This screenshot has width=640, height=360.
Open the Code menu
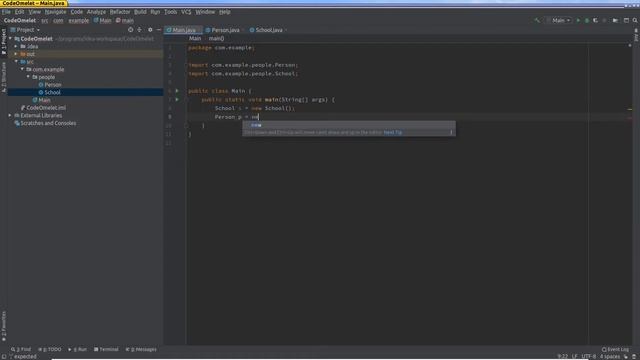76,12
